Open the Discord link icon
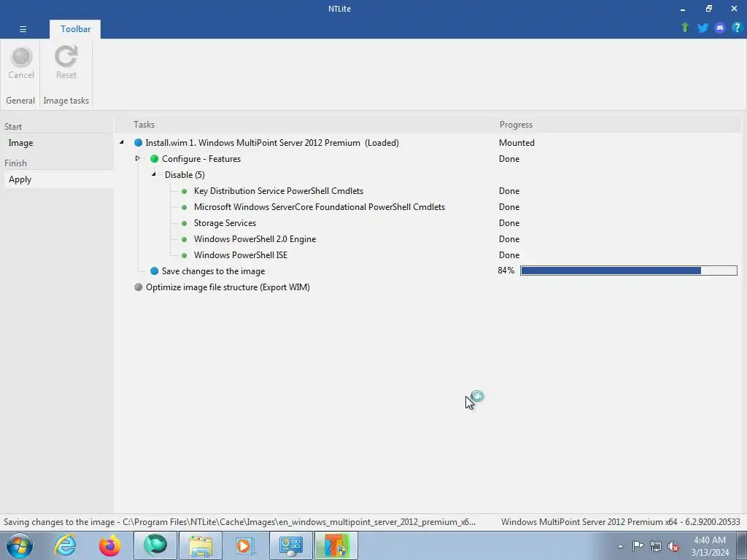747x560 pixels. [x=720, y=28]
